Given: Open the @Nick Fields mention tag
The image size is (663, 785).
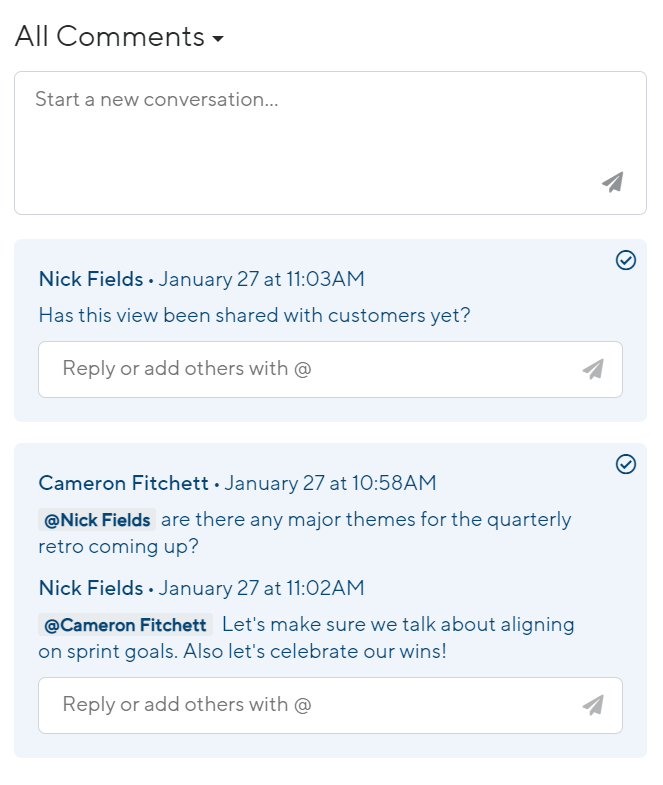Looking at the screenshot, I should coord(97,520).
